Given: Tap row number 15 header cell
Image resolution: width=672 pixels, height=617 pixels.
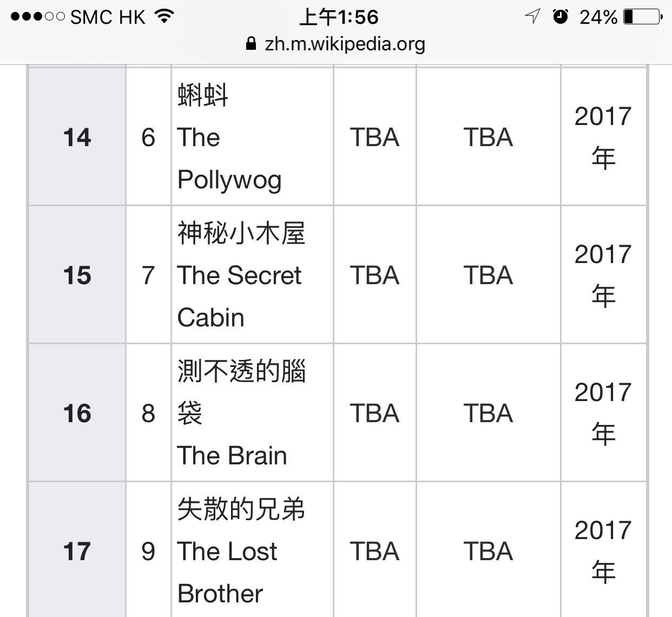Looking at the screenshot, I should (x=77, y=275).
